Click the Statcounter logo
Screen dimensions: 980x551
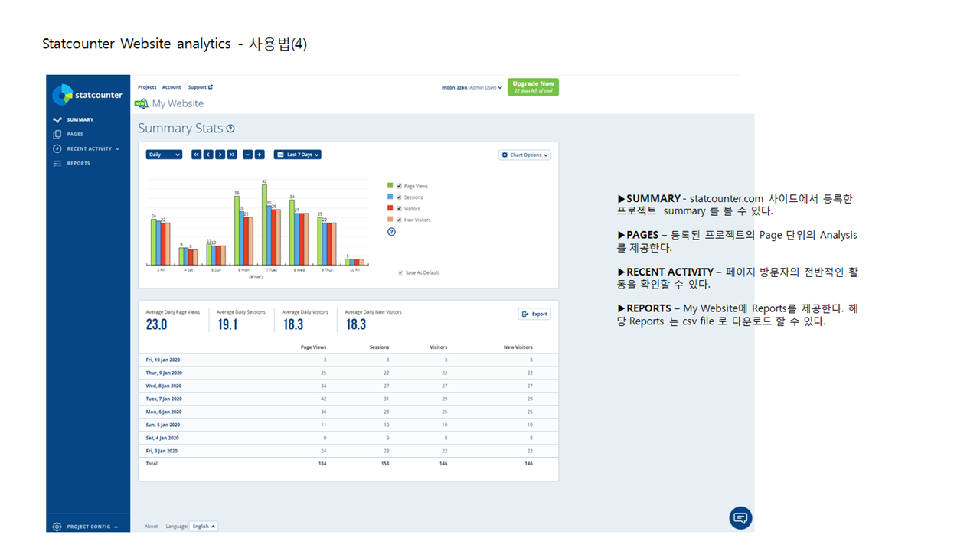[x=87, y=95]
